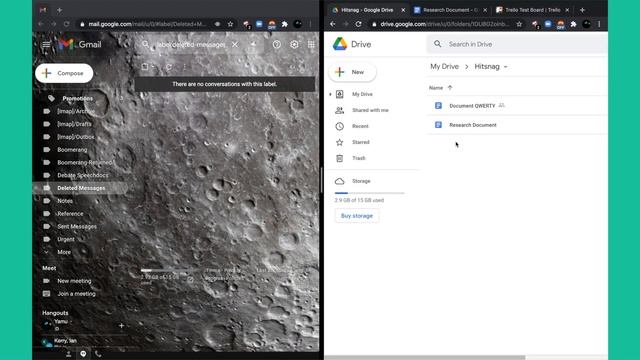This screenshot has height=360, width=640.
Task: Click Compose button in Gmail
Action: tap(64, 73)
